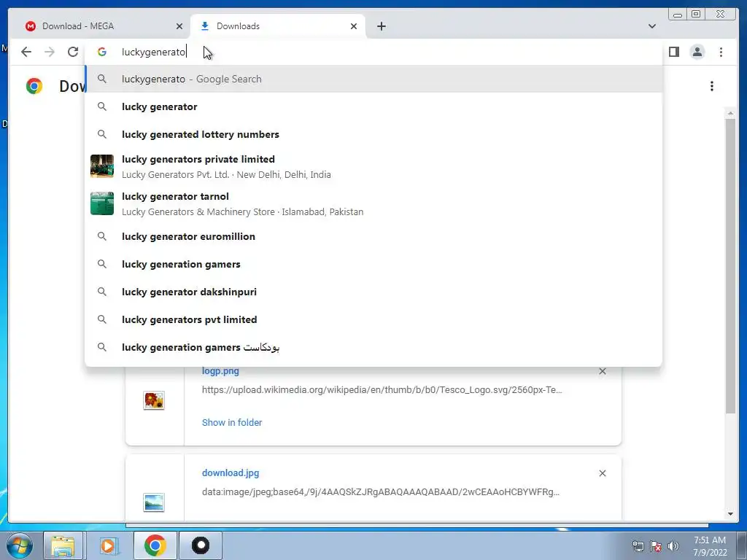Close the Download - MEGA tab
The height and width of the screenshot is (560, 747).
[179, 26]
